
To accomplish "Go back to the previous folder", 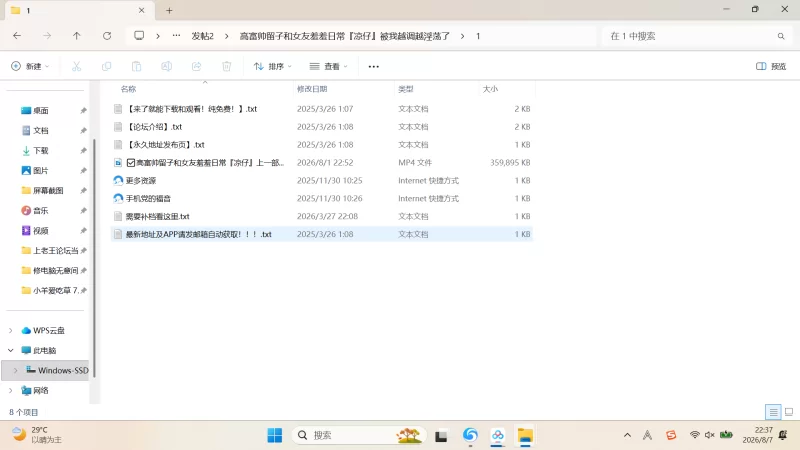I will [x=17, y=36].
